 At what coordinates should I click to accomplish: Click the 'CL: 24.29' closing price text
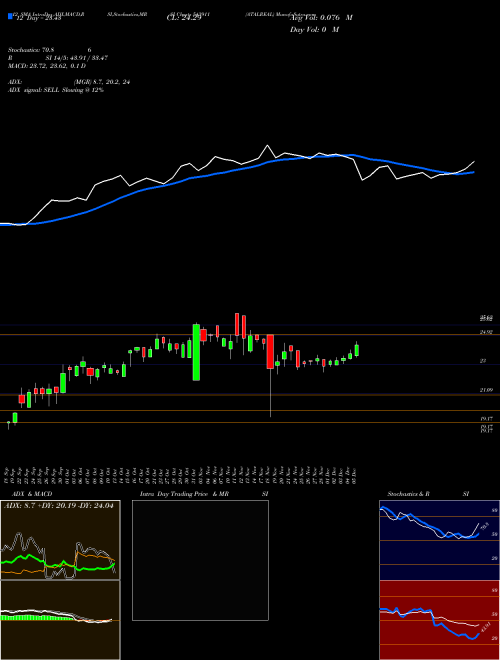184,18
